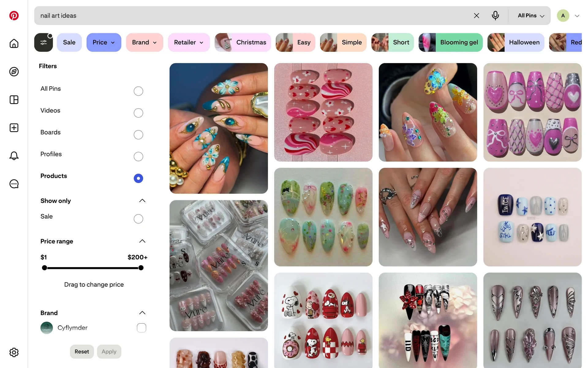The width and height of the screenshot is (588, 368).
Task: Open the messages chat icon
Action: pos(14,184)
